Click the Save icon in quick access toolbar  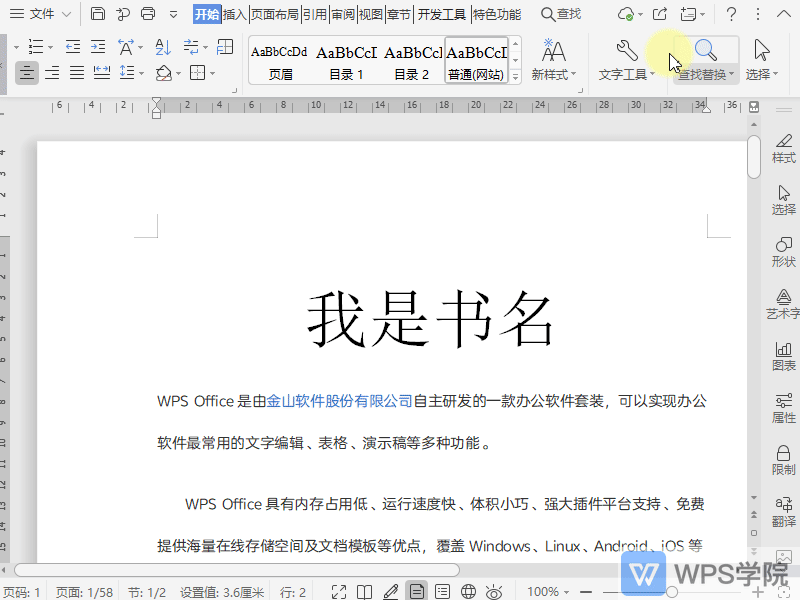coord(97,14)
